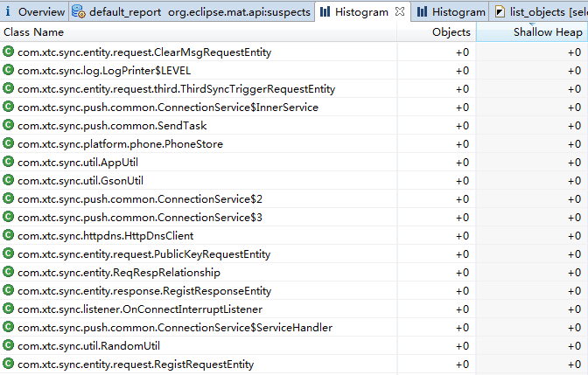Viewport: 588px width, 375px height.
Task: Select ConnectionService$3 class name
Action: coord(140,218)
